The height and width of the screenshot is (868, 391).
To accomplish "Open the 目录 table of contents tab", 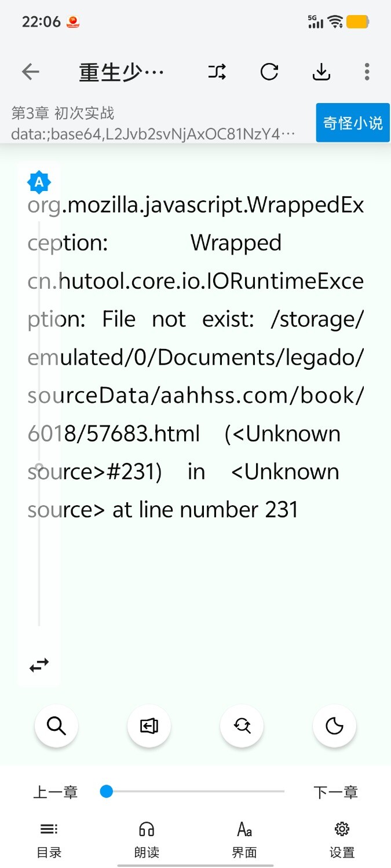I will (49, 840).
